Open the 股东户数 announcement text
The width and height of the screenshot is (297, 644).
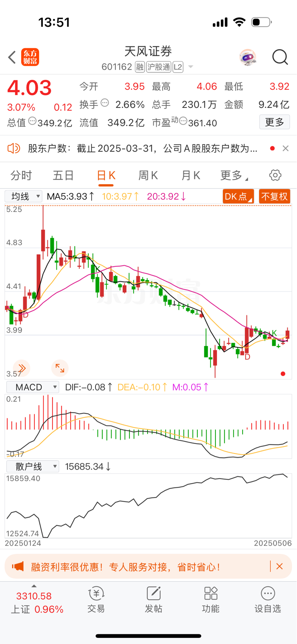pyautogui.click(x=143, y=149)
